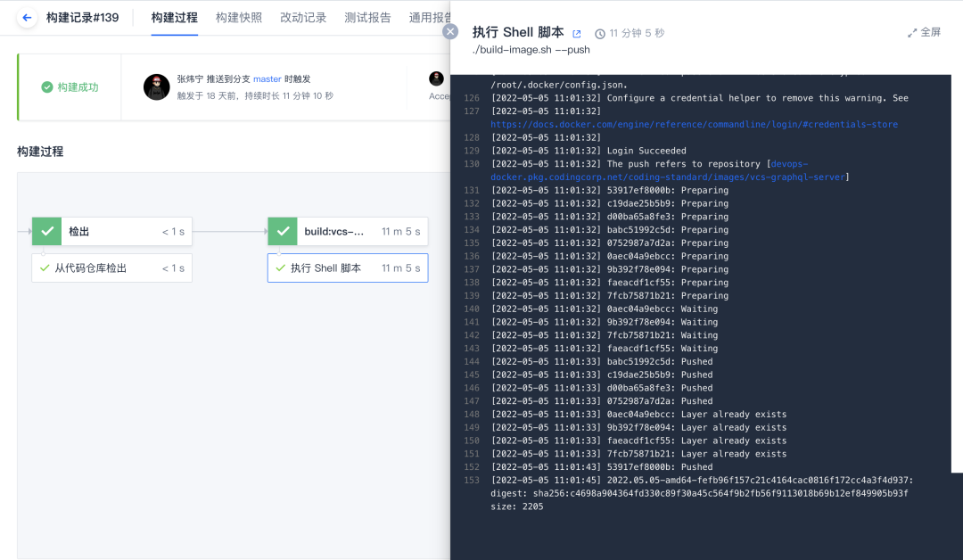Close the Shell script log panel

pyautogui.click(x=450, y=31)
